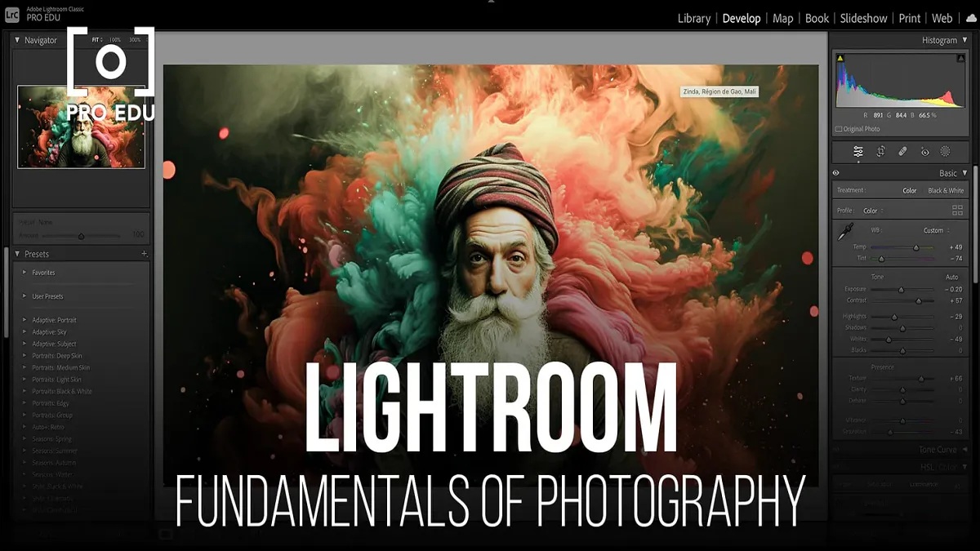Select the Masking circle tool
The width and height of the screenshot is (980, 551).
tap(945, 151)
